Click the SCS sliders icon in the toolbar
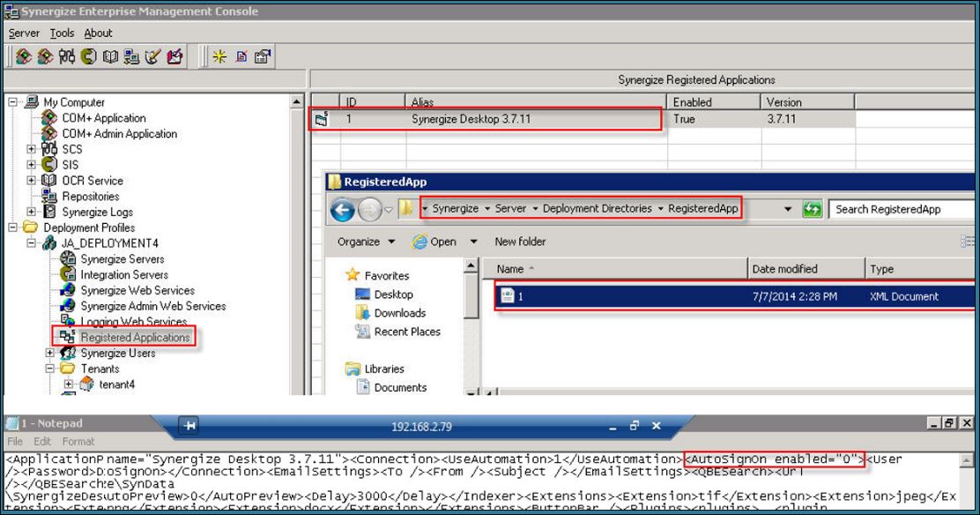This screenshot has width=980, height=515. point(67,57)
